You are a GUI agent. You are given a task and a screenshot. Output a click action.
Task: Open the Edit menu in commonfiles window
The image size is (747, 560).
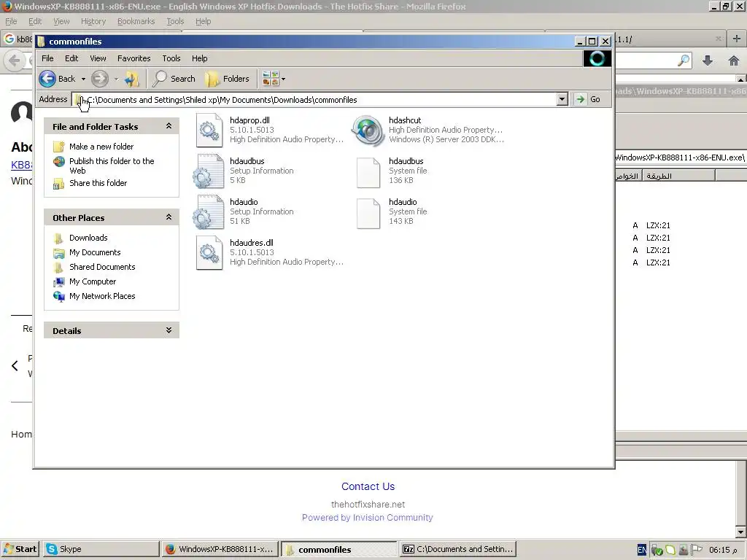coord(71,58)
